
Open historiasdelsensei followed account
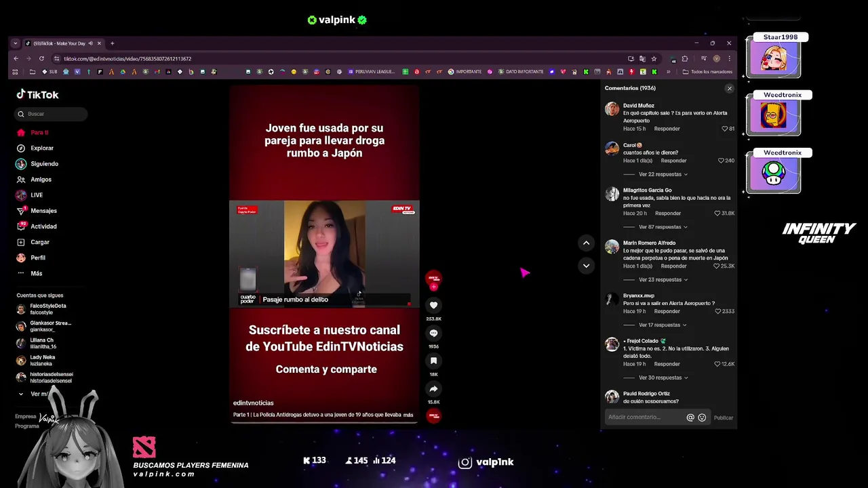(45, 377)
